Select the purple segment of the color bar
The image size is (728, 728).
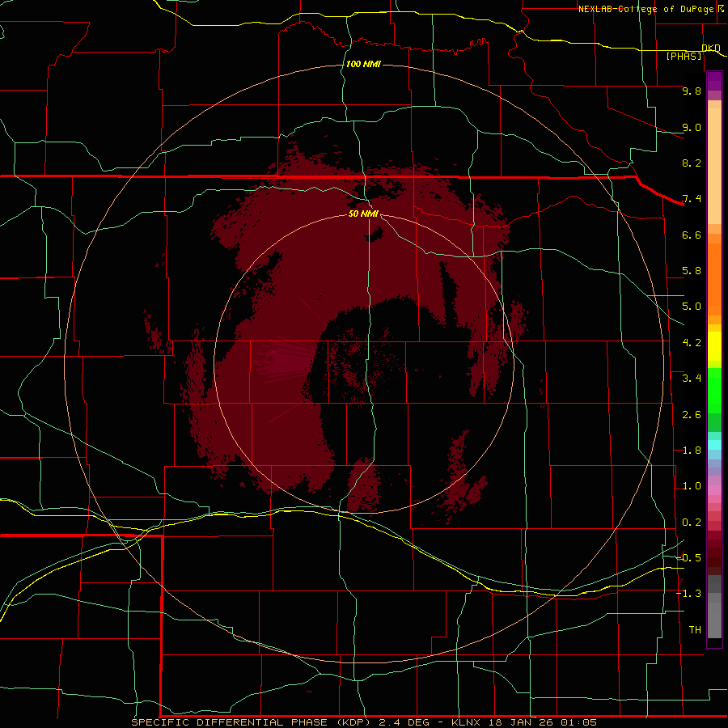(x=714, y=81)
